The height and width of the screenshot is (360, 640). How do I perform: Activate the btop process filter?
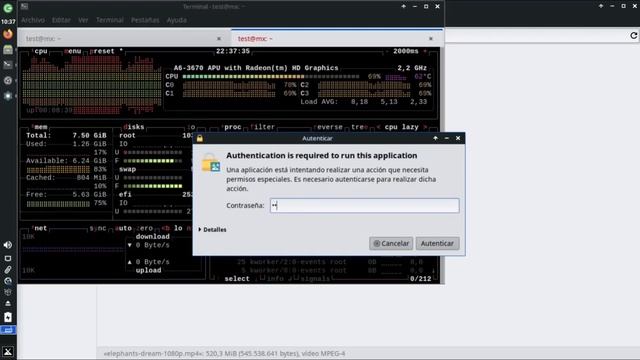262,127
